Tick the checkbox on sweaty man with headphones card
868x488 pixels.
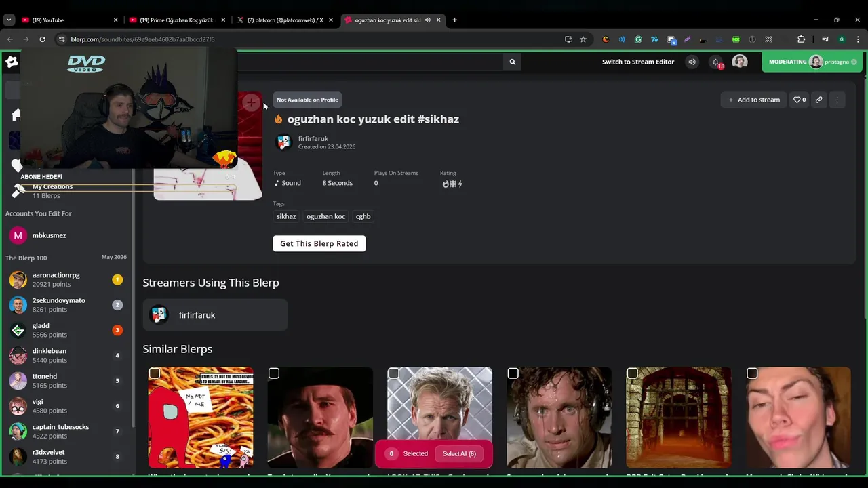click(513, 373)
